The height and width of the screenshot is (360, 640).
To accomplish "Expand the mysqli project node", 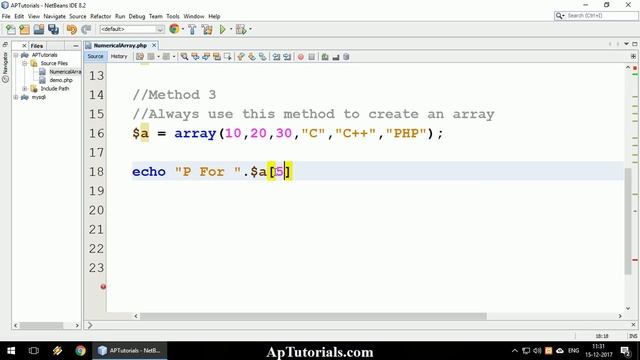I will click(16, 97).
